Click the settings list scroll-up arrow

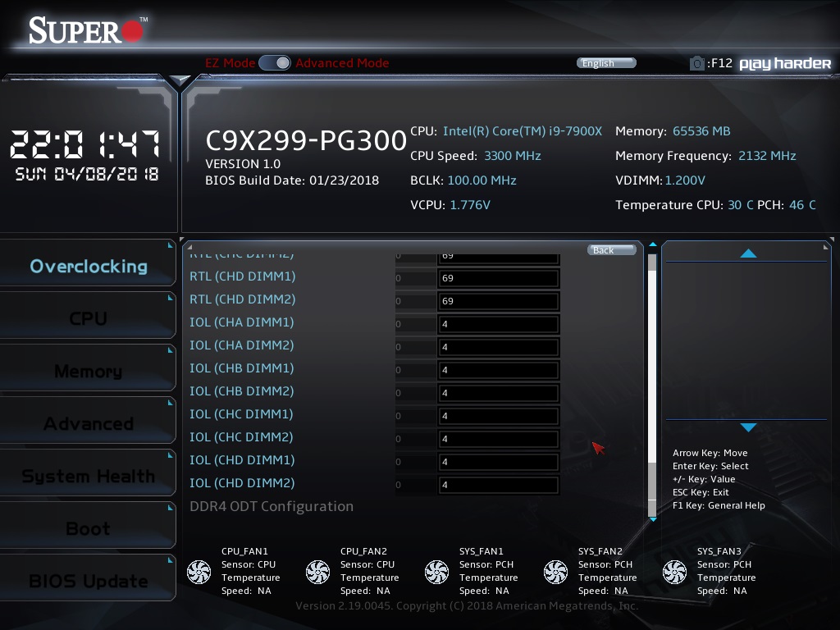pos(653,244)
